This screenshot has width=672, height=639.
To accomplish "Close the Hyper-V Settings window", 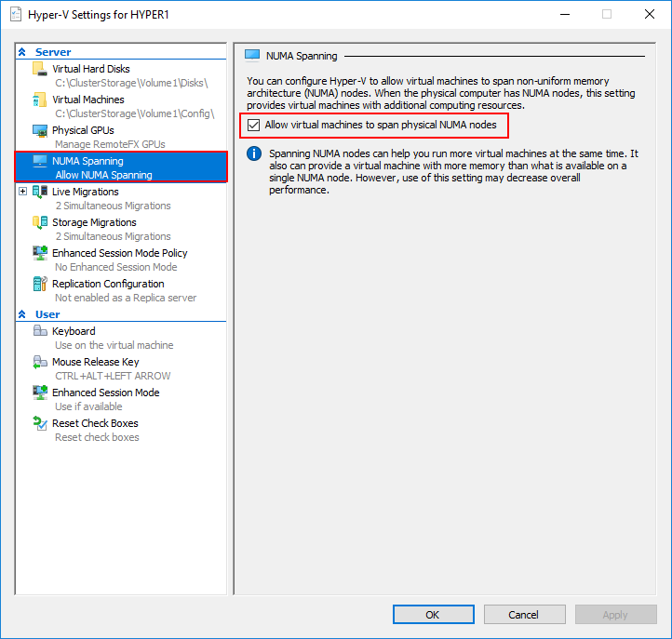I will [650, 14].
